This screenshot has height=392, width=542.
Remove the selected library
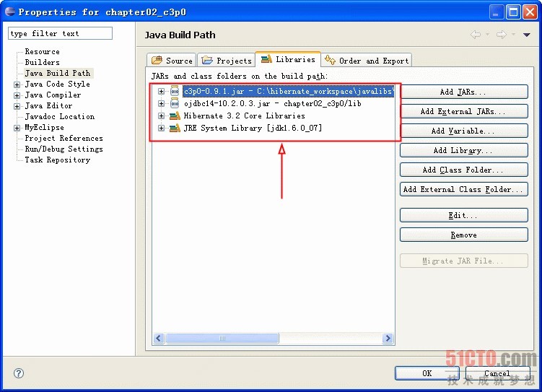464,235
